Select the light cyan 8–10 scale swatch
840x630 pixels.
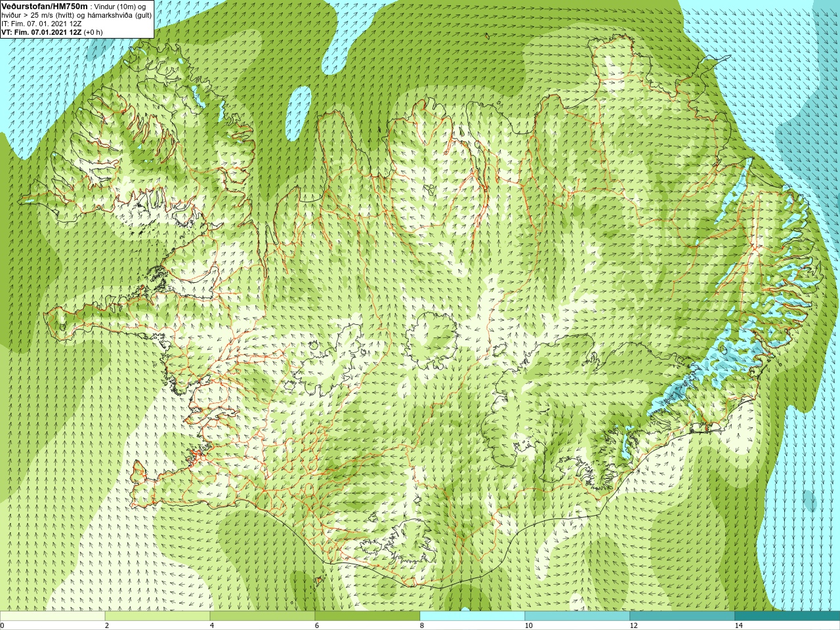(472, 616)
